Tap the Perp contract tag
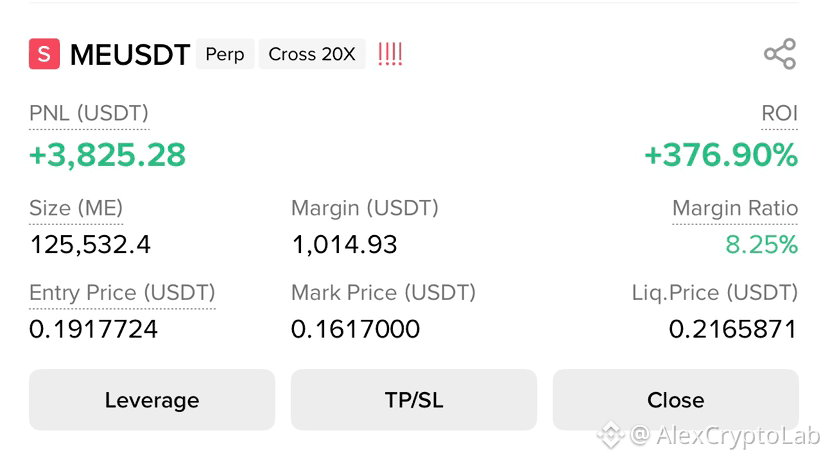Screen dimensions: 828x460 pyautogui.click(x=225, y=54)
